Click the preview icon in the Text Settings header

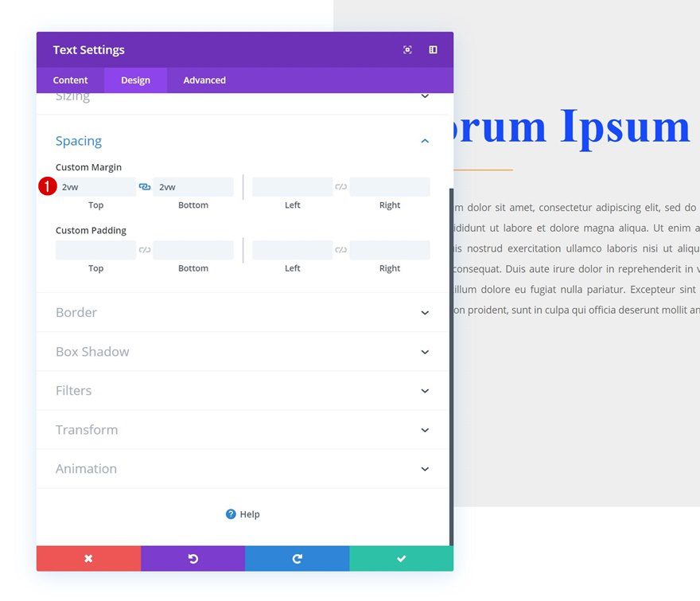407,49
